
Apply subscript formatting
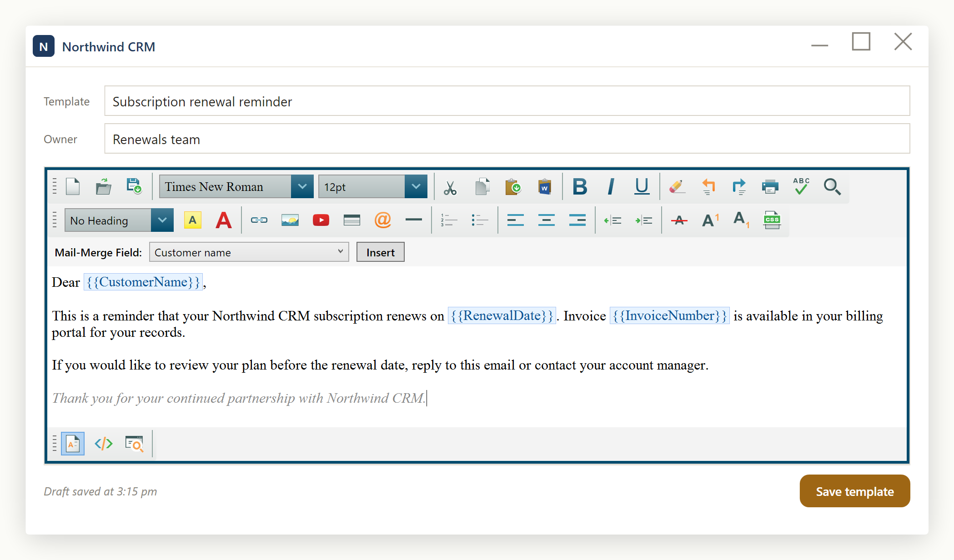coord(741,220)
